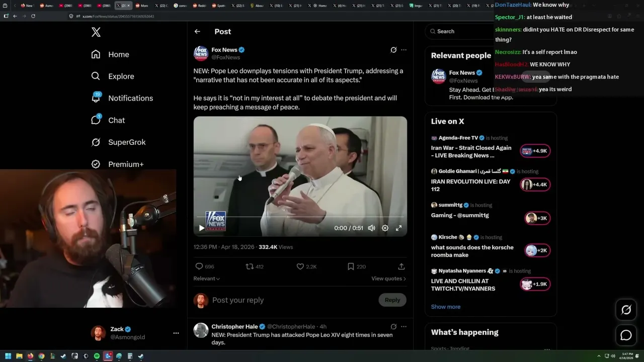Join the +2K listeners stream

[537, 250]
